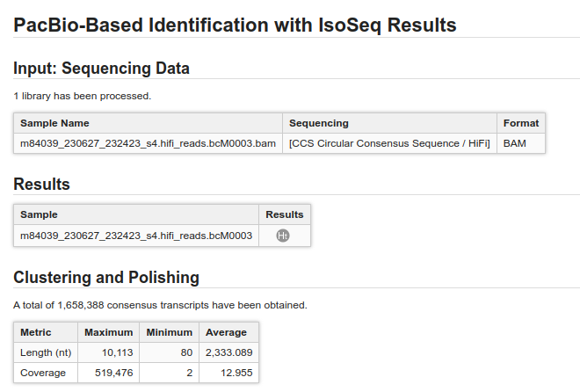The image size is (580, 392).
Task: Select sample name in the Results table
Action: pos(136,236)
